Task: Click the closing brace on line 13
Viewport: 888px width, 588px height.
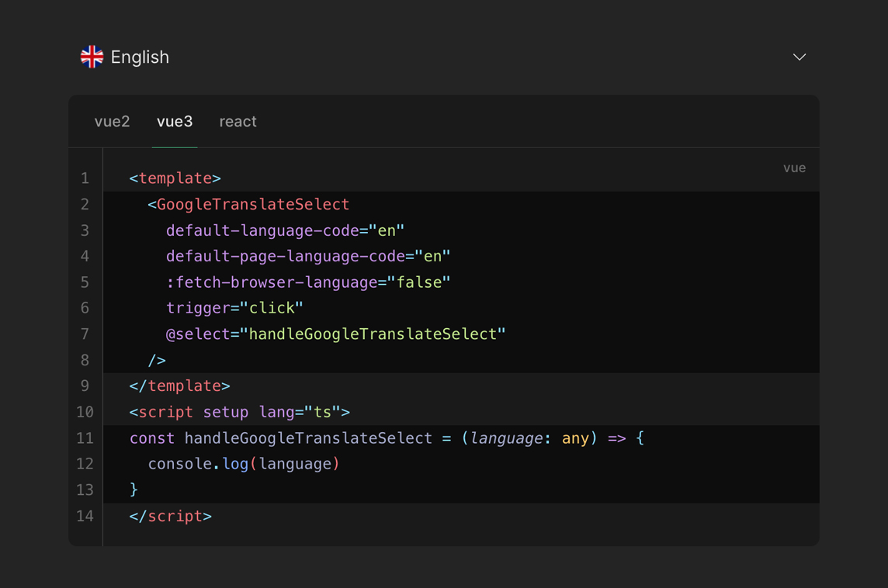Action: [134, 489]
